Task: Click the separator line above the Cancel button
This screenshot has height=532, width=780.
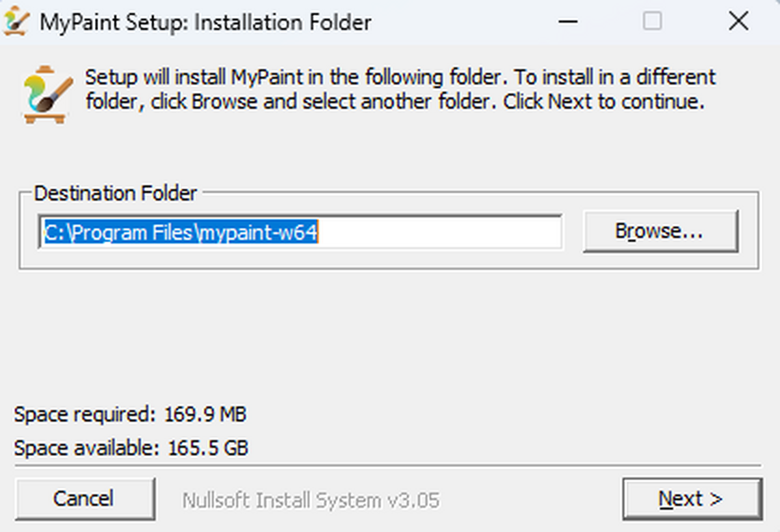Action: (390, 465)
